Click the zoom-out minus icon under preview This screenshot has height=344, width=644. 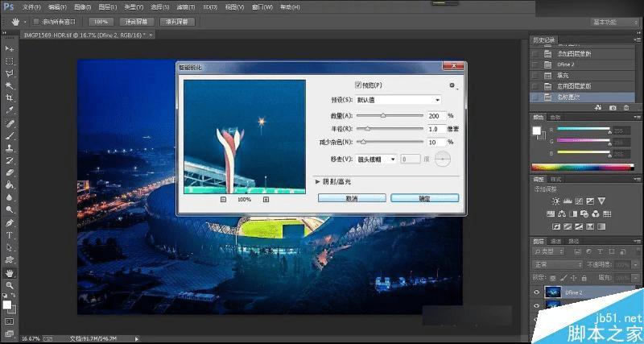point(223,199)
